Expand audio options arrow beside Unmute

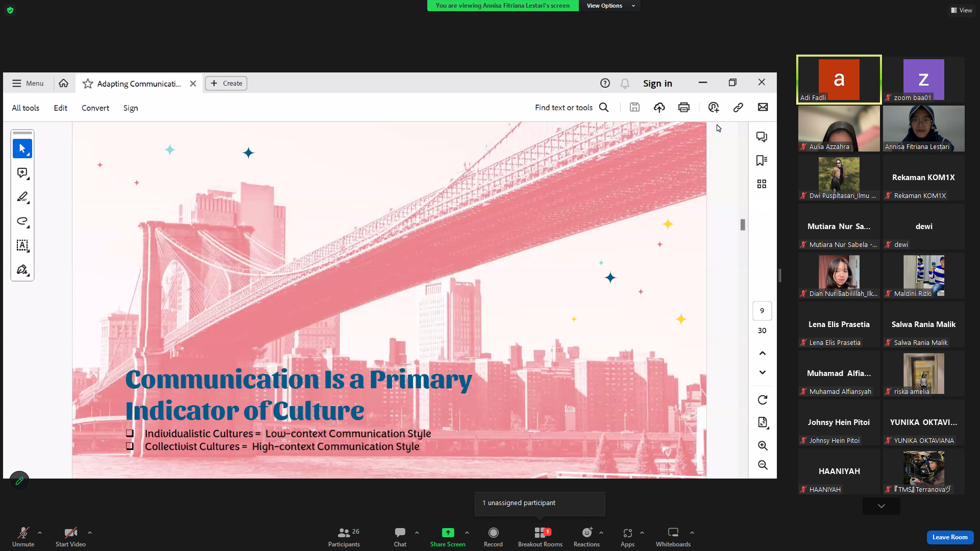pos(40,533)
